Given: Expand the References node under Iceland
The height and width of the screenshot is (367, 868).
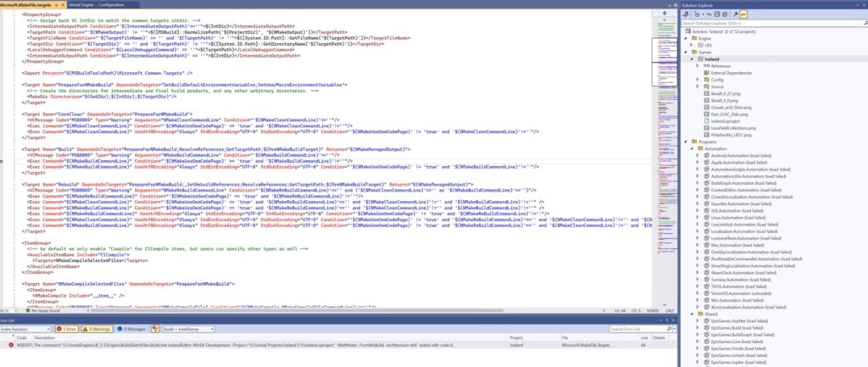Looking at the screenshot, I should pyautogui.click(x=698, y=65).
